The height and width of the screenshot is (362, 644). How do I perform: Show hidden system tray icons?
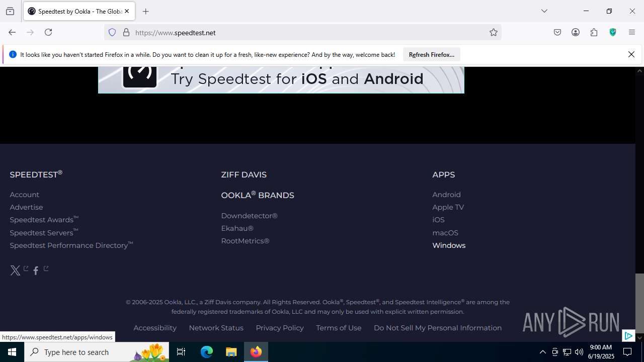[542, 352]
